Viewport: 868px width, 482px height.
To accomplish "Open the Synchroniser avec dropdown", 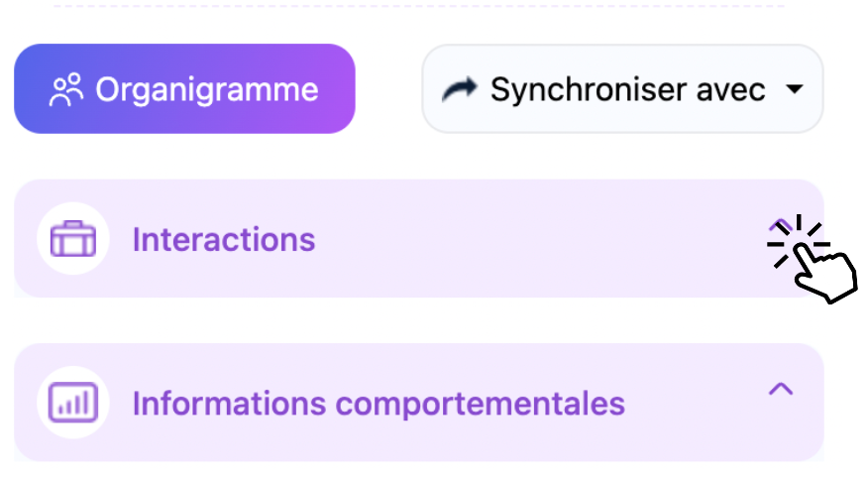I will click(x=623, y=88).
